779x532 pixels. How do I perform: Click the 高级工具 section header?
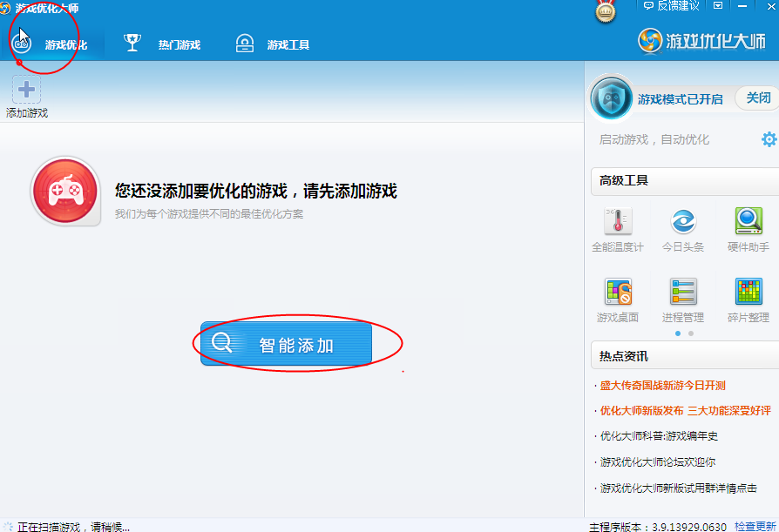(685, 180)
